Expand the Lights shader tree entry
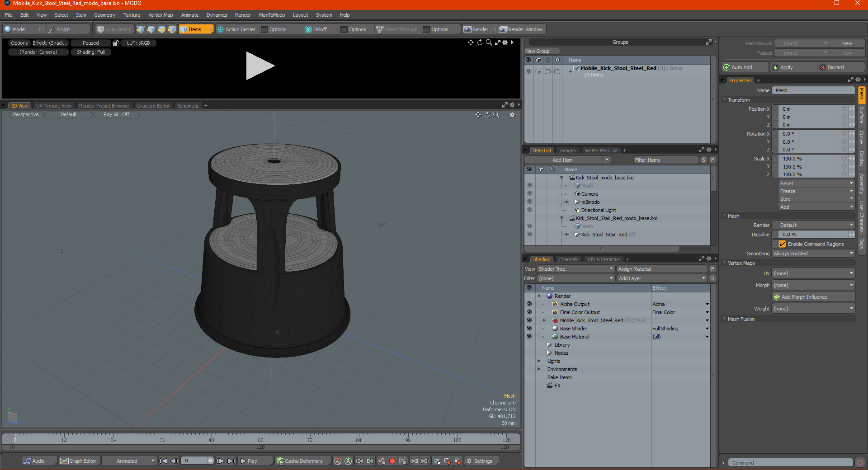The width and height of the screenshot is (868, 470). pyautogui.click(x=539, y=361)
